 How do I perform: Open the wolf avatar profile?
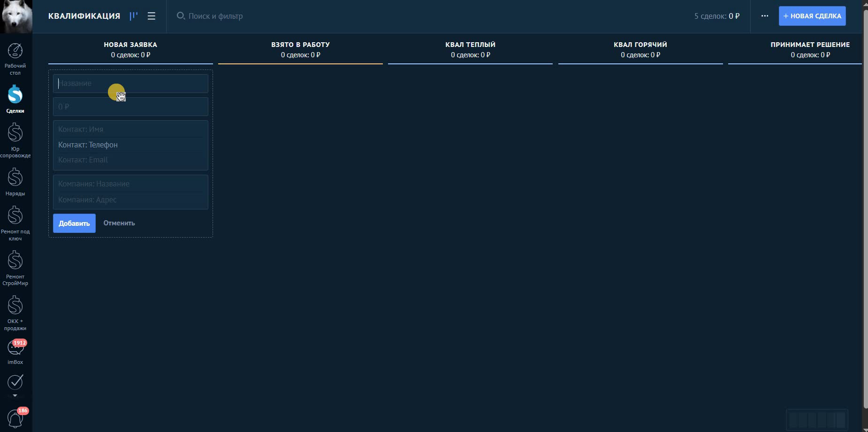click(16, 16)
